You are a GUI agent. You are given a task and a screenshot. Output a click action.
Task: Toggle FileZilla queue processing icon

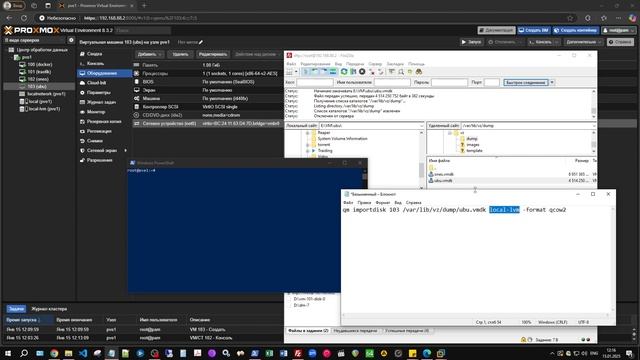[x=353, y=72]
